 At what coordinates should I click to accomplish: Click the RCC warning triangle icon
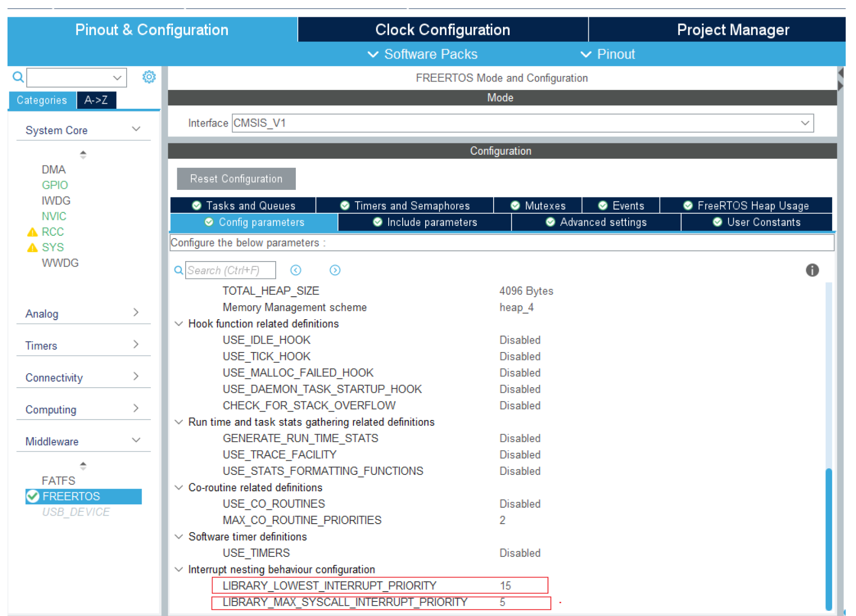pos(32,232)
